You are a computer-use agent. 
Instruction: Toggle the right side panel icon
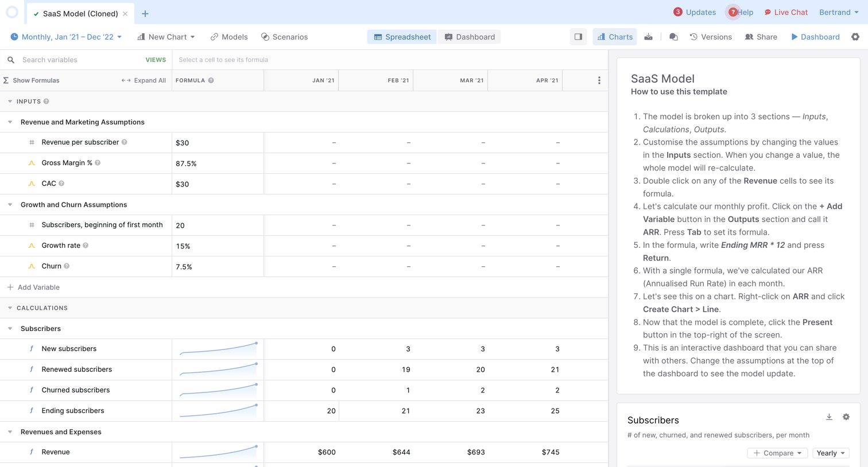[x=578, y=37]
